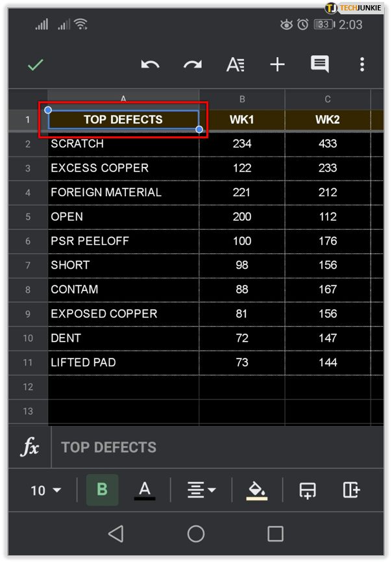The image size is (392, 563).
Task: Tap the formula bar containing TOP DEFECTS
Action: pyautogui.click(x=214, y=447)
